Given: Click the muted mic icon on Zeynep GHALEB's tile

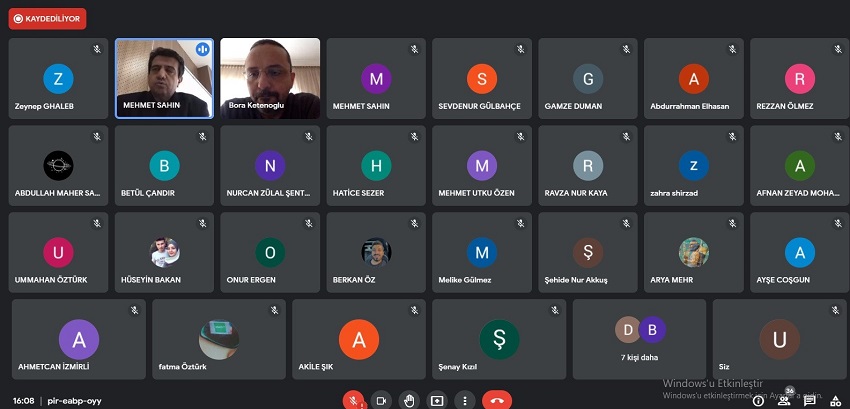Looking at the screenshot, I should point(98,48).
